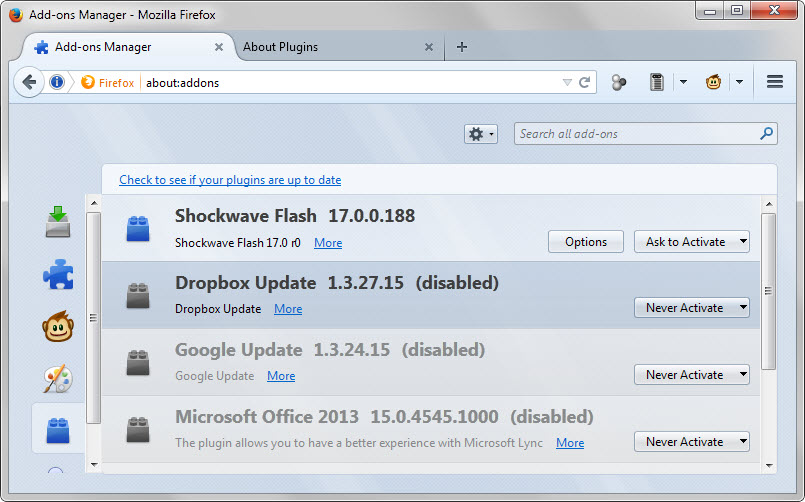
Task: Open a new tab with plus button
Action: click(462, 47)
